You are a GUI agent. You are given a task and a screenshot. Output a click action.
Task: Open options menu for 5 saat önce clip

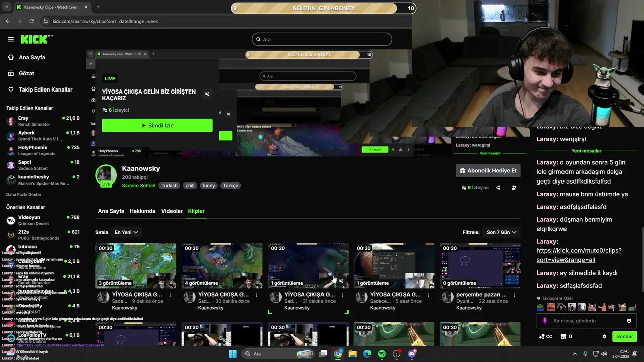pyautogui.click(x=428, y=295)
